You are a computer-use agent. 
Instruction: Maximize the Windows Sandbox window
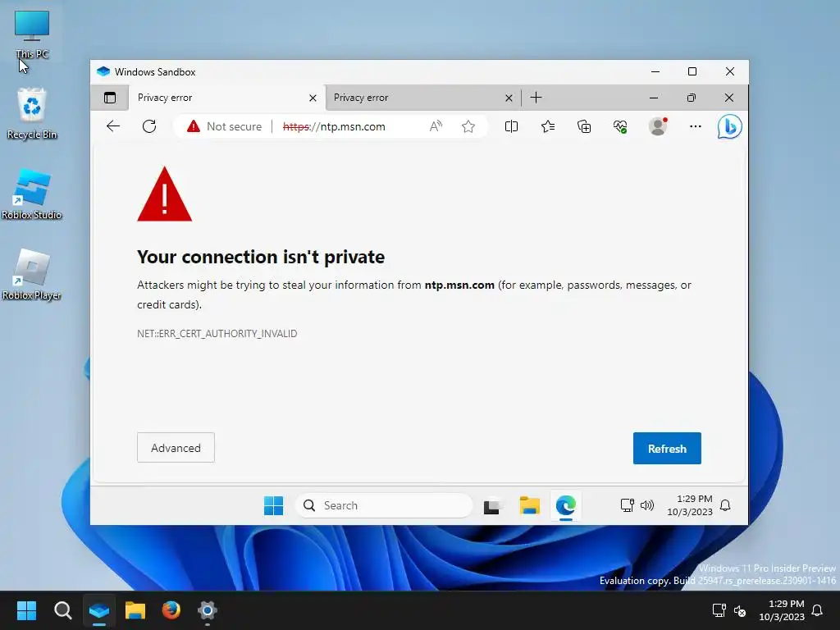click(x=692, y=71)
